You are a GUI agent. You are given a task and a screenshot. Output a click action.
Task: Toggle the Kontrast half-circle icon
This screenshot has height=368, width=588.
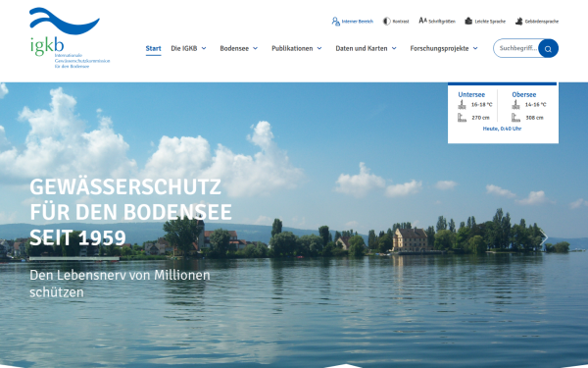[x=386, y=22]
